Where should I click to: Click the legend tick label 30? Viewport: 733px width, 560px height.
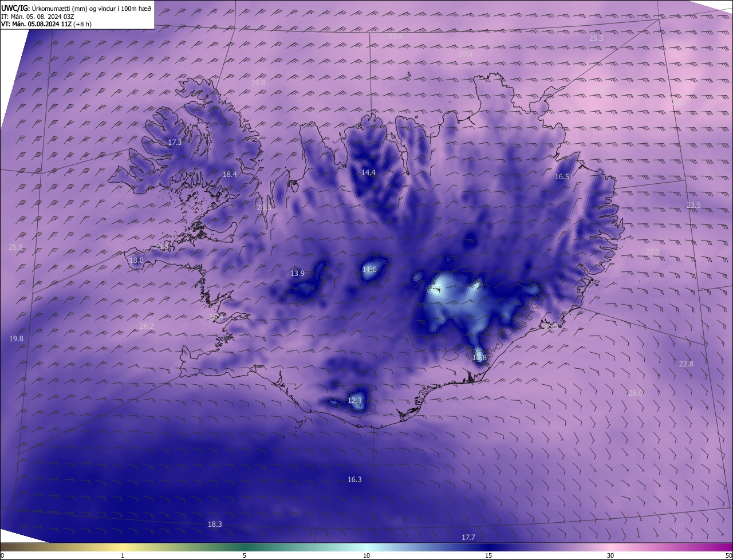click(610, 555)
